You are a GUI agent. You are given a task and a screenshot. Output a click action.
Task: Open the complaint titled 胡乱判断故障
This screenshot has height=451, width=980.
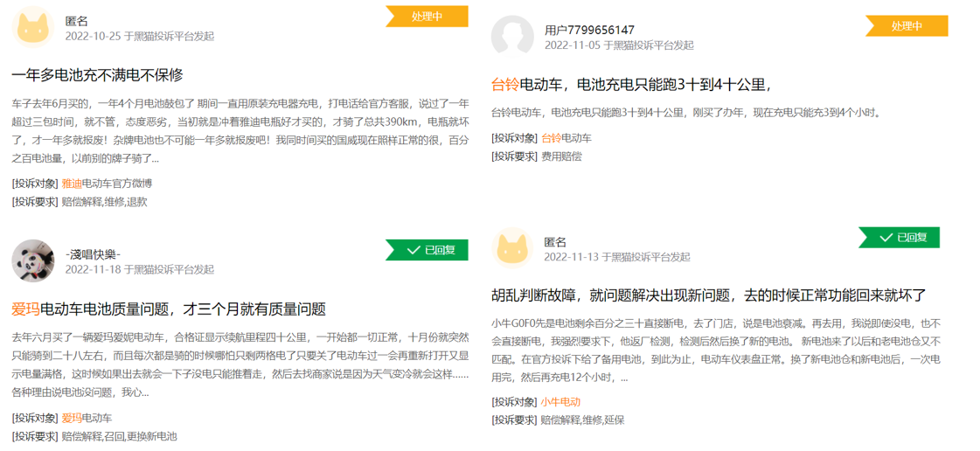click(x=708, y=295)
